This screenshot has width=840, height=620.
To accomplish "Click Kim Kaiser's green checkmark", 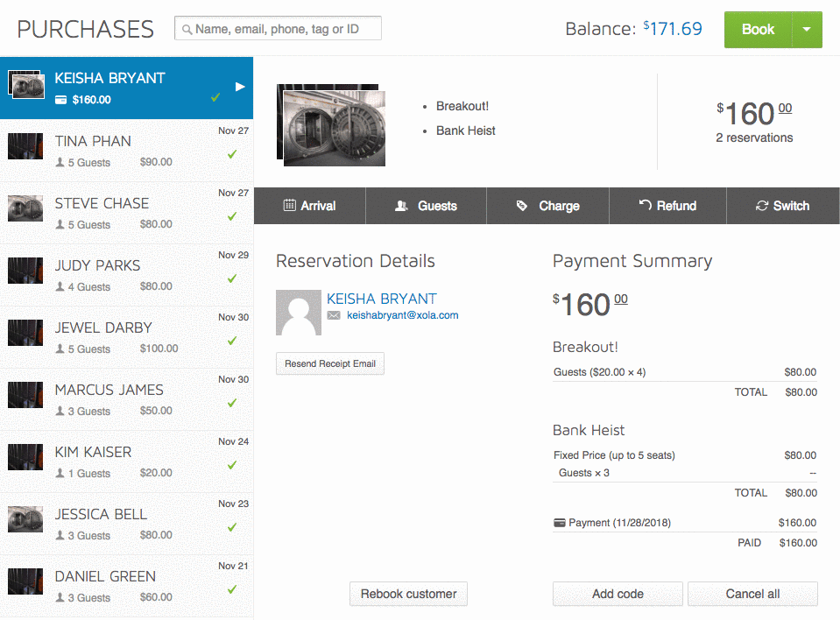I will tap(232, 465).
